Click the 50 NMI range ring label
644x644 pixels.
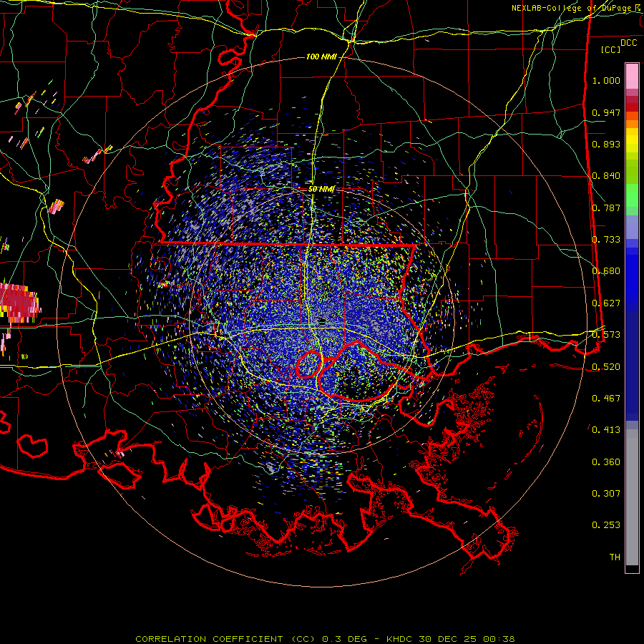point(321,190)
